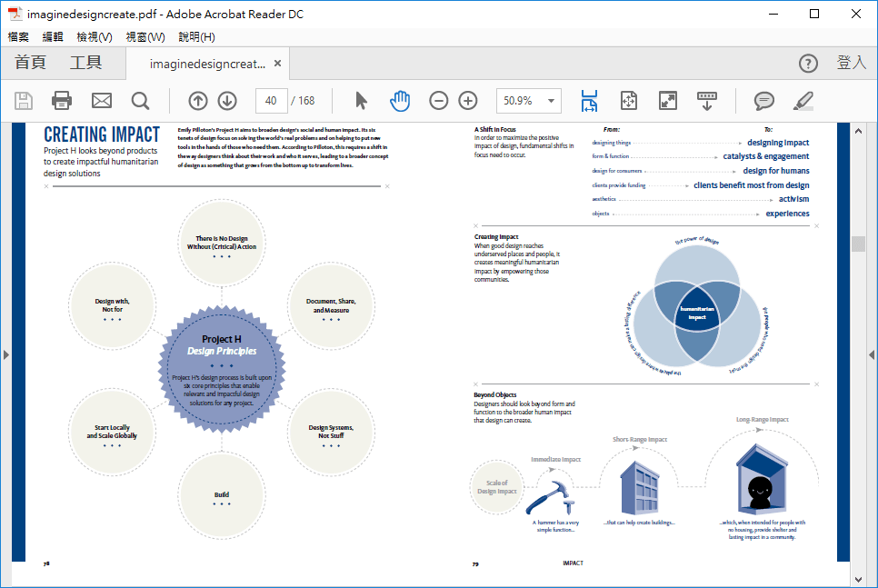Click the Project H Design Principles badge
This screenshot has height=588, width=878.
(222, 369)
